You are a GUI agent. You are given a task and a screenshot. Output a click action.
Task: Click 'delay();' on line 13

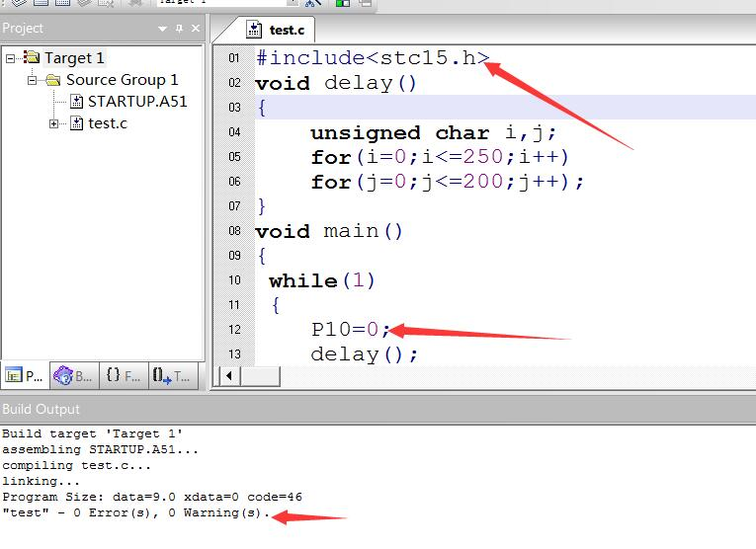pyautogui.click(x=364, y=354)
